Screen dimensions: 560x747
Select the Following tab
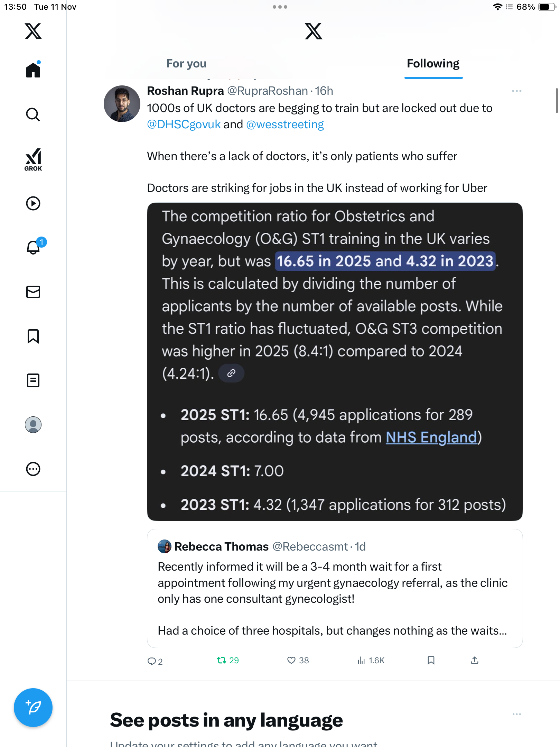pos(433,64)
